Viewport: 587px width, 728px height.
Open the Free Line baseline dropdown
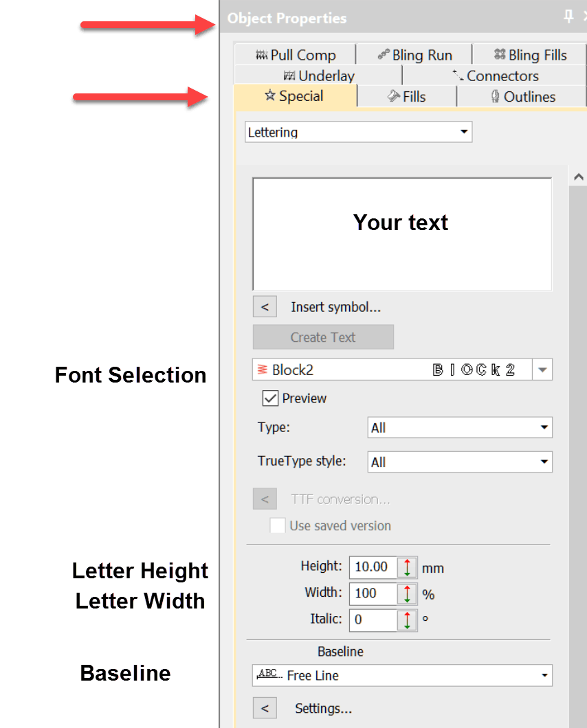pos(544,676)
